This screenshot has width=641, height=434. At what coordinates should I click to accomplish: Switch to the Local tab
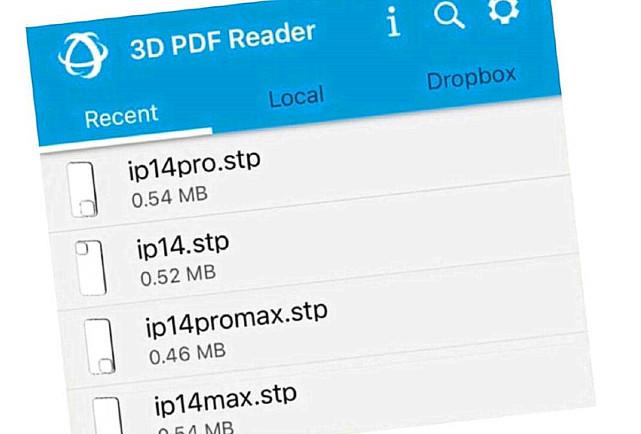296,97
